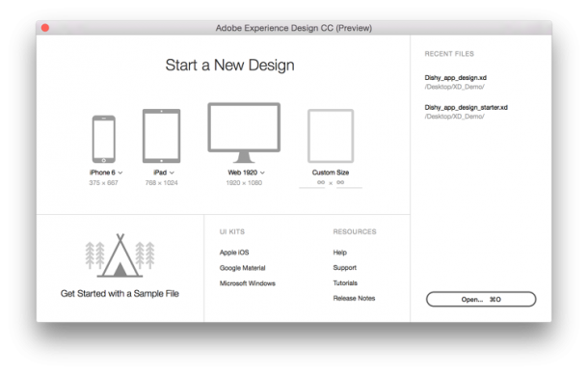588x374 pixels.
Task: Choose the iPad artboard icon
Action: (161, 136)
